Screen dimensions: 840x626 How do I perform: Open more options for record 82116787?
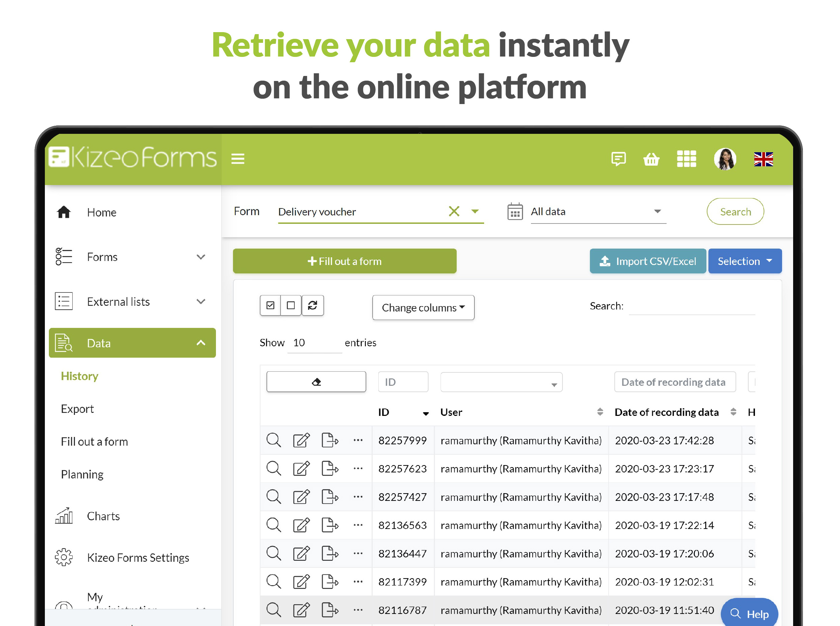pyautogui.click(x=358, y=610)
